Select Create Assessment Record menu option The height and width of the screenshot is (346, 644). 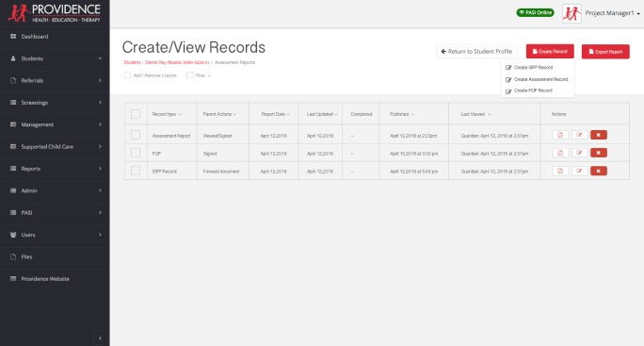click(537, 79)
